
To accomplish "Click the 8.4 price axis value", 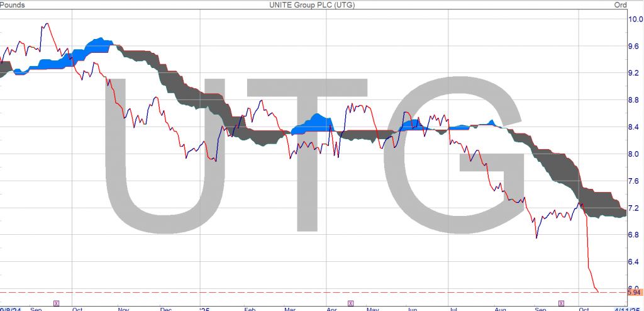I will click(x=634, y=127).
